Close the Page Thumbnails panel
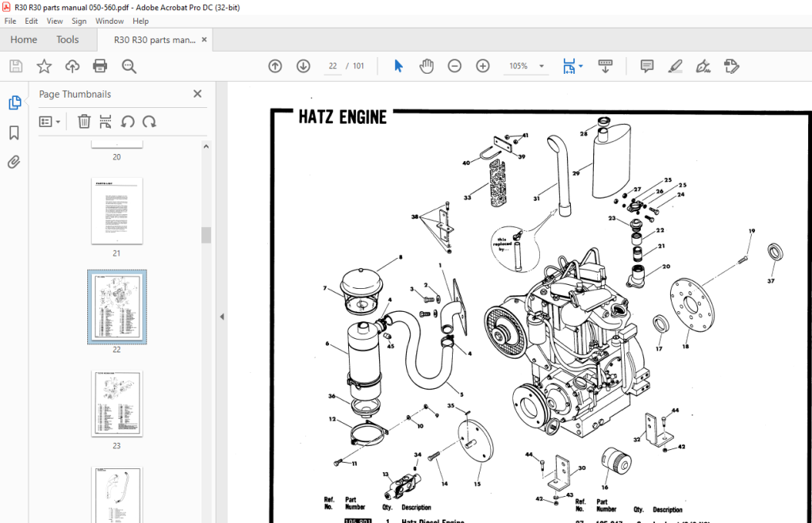The height and width of the screenshot is (523, 812). tap(197, 94)
